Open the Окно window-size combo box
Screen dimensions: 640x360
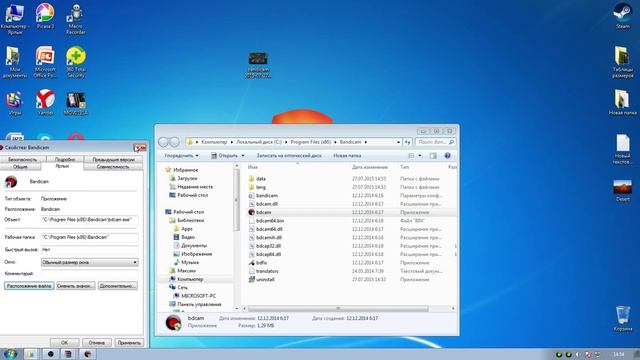click(89, 262)
